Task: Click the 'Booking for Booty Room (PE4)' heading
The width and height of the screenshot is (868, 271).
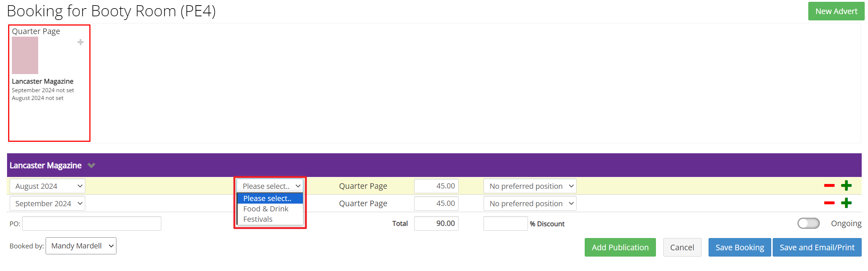Action: pyautogui.click(x=111, y=11)
